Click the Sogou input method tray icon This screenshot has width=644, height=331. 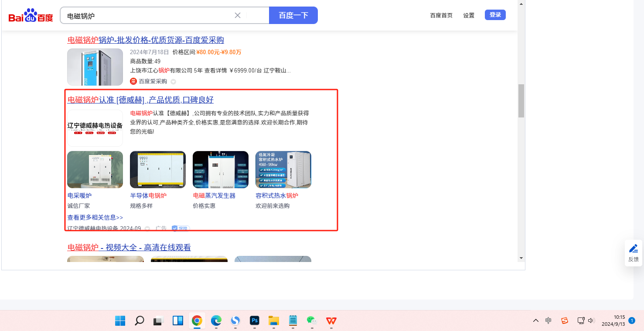[x=565, y=321]
